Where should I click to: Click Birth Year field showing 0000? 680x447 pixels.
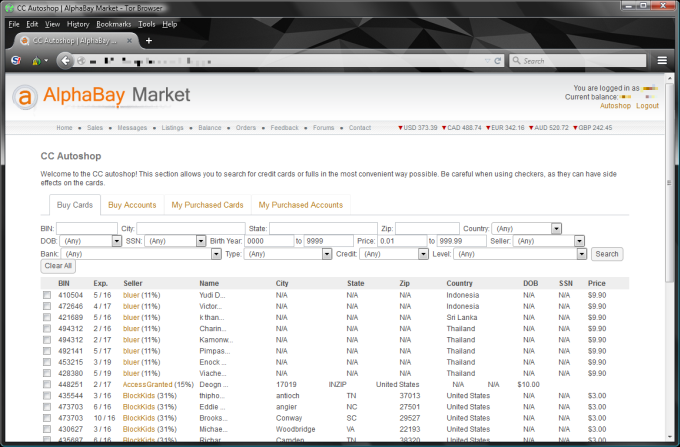pos(269,241)
